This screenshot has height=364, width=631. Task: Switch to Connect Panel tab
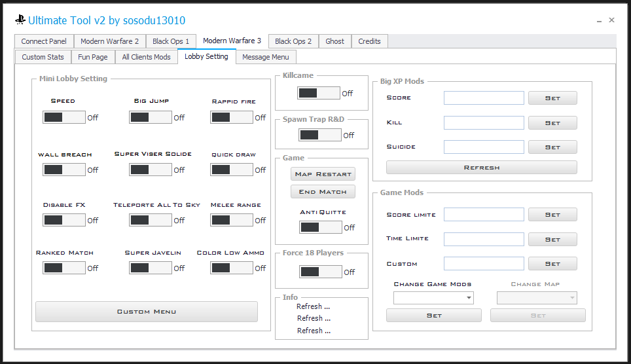(x=44, y=41)
